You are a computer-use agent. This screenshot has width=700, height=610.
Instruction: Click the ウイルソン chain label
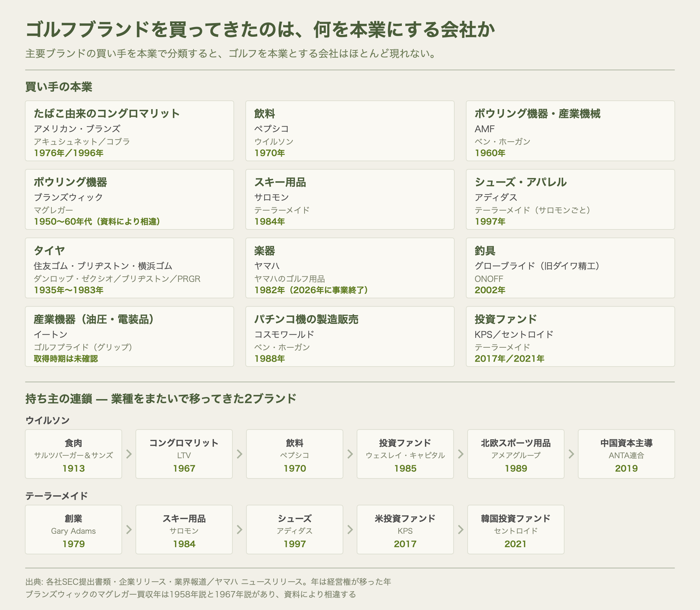pos(48,420)
